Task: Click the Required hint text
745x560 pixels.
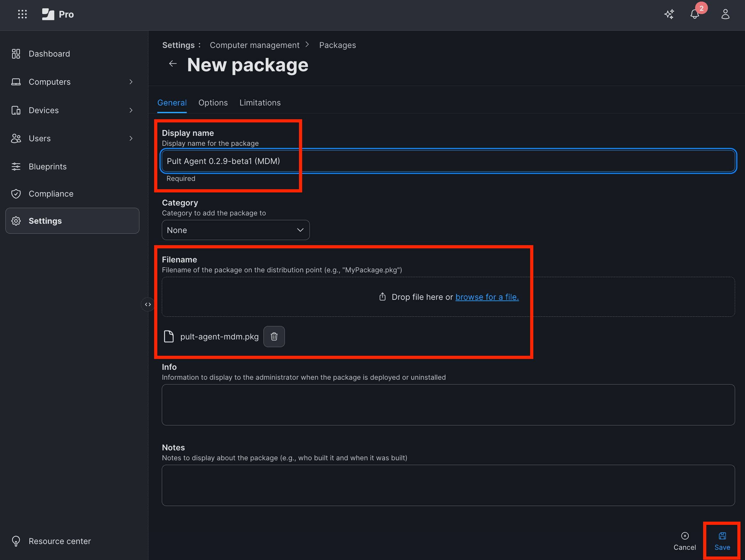Action: pyautogui.click(x=181, y=178)
